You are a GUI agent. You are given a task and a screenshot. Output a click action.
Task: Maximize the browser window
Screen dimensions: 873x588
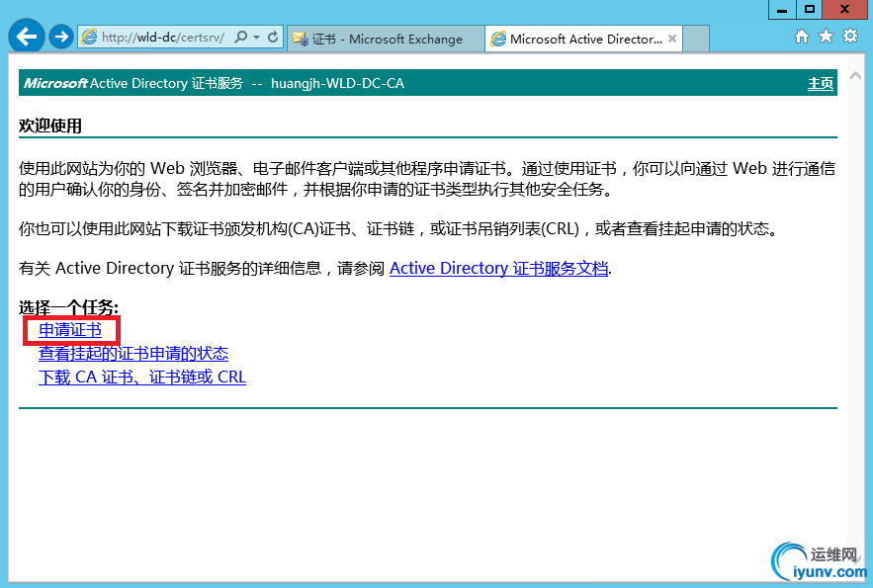click(x=810, y=10)
